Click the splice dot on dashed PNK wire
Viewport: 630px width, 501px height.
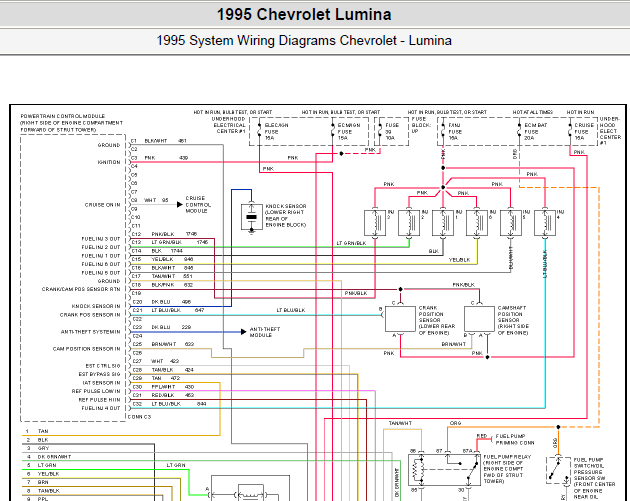(x=342, y=153)
